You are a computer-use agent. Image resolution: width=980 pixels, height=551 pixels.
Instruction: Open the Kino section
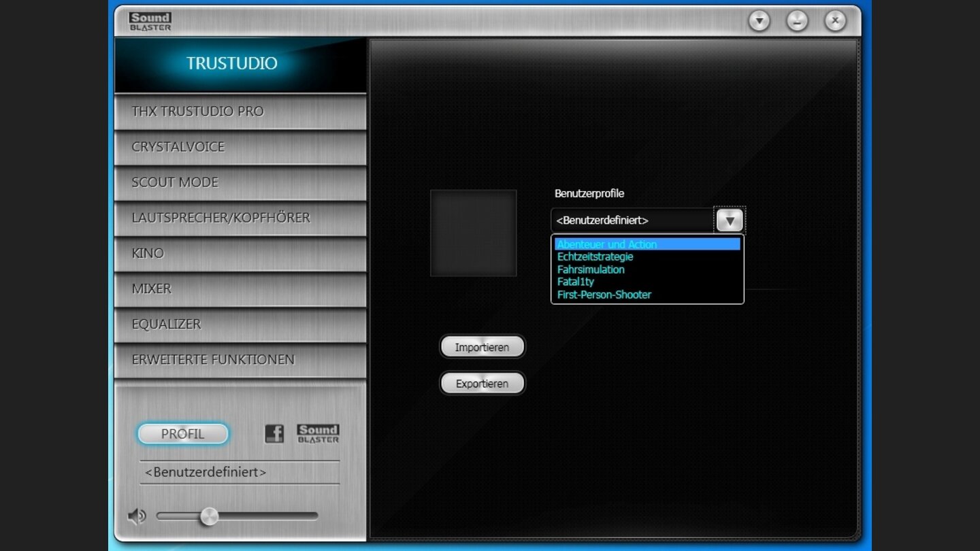pos(240,253)
